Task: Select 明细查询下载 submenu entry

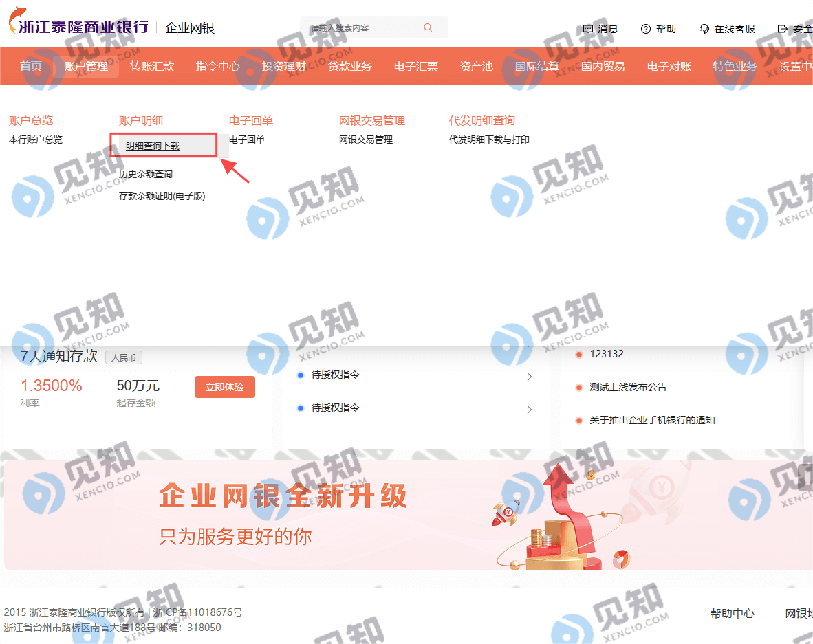Action: [153, 146]
